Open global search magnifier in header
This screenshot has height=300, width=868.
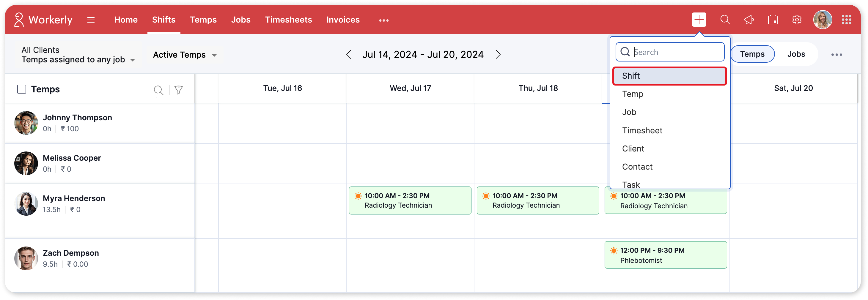(x=725, y=20)
